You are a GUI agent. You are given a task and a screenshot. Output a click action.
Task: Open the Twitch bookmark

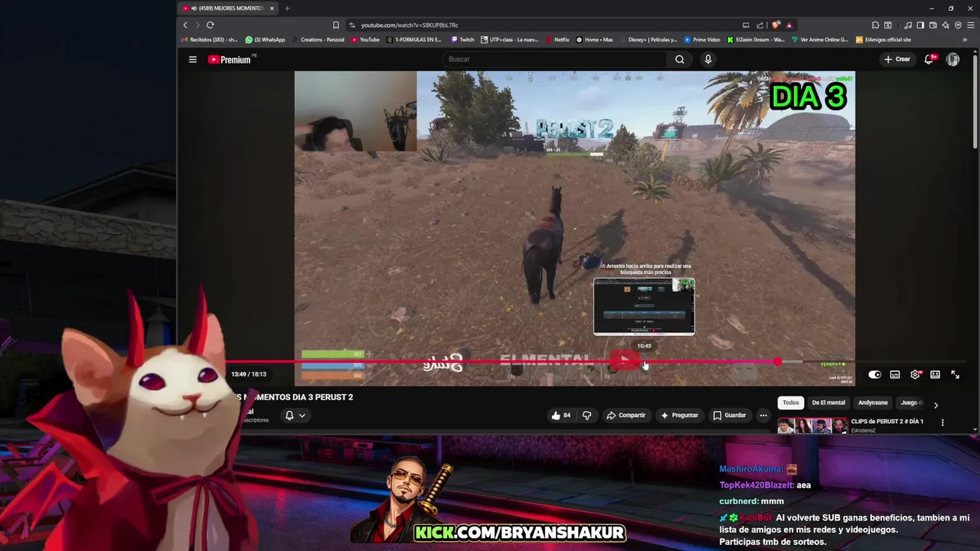(462, 40)
